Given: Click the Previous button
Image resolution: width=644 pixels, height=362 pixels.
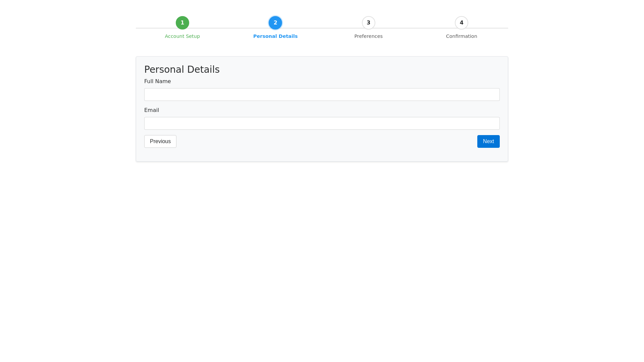Looking at the screenshot, I should (x=160, y=141).
